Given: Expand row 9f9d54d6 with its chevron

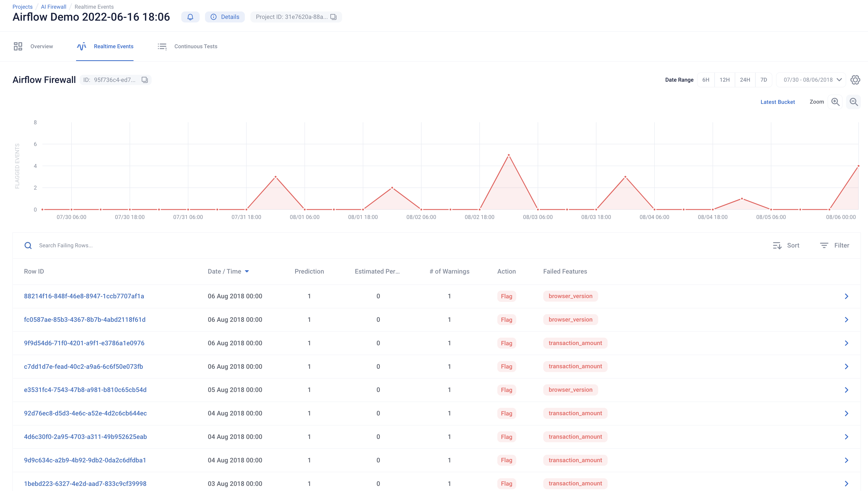Looking at the screenshot, I should tap(846, 343).
